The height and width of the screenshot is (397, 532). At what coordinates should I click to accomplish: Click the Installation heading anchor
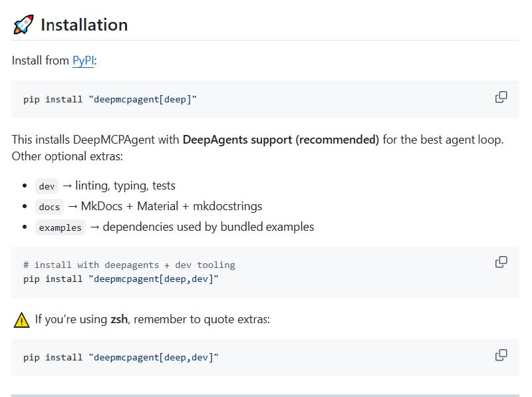click(84, 25)
